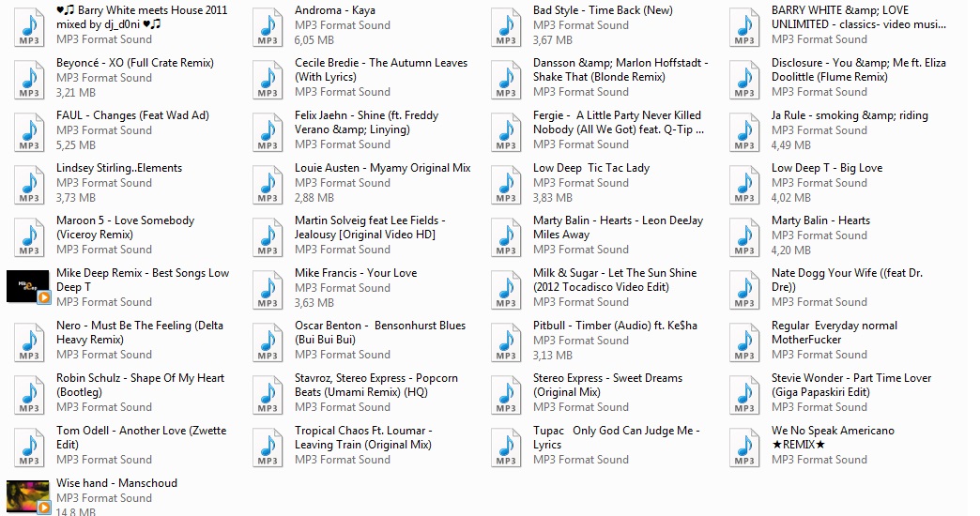Click Nero - Must Be The Feeling icon
This screenshot has width=980, height=516.
click(29, 342)
